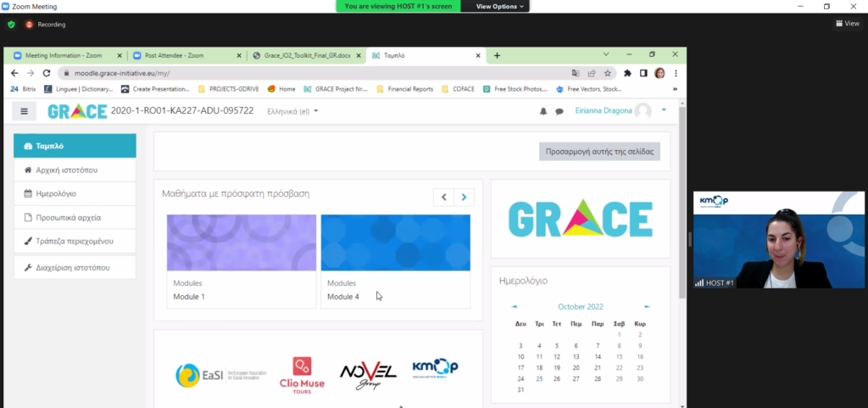Click the translate page icon in address bar
This screenshot has height=408, width=868.
point(576,73)
